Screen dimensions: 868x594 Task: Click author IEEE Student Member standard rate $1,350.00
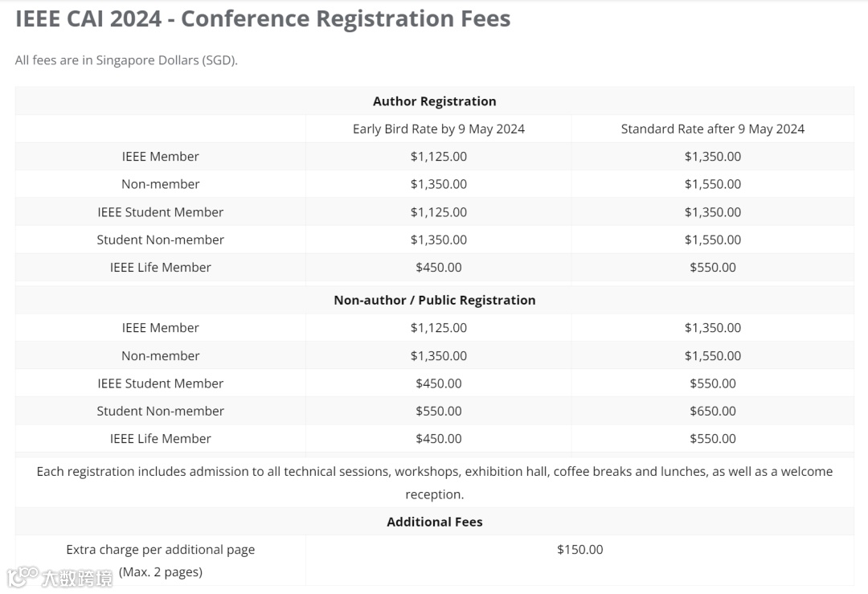point(712,212)
